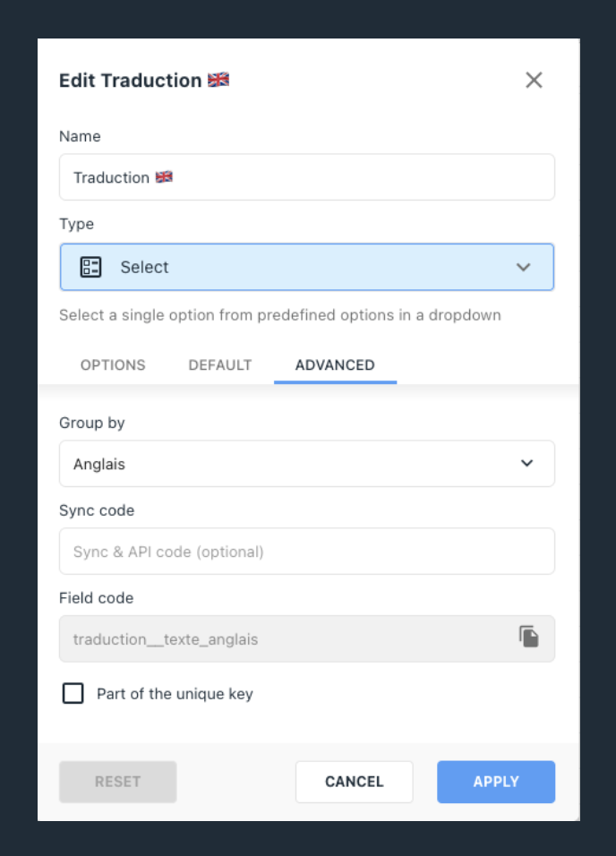Expand the Type dropdown chevron
616x856 pixels.
point(523,267)
